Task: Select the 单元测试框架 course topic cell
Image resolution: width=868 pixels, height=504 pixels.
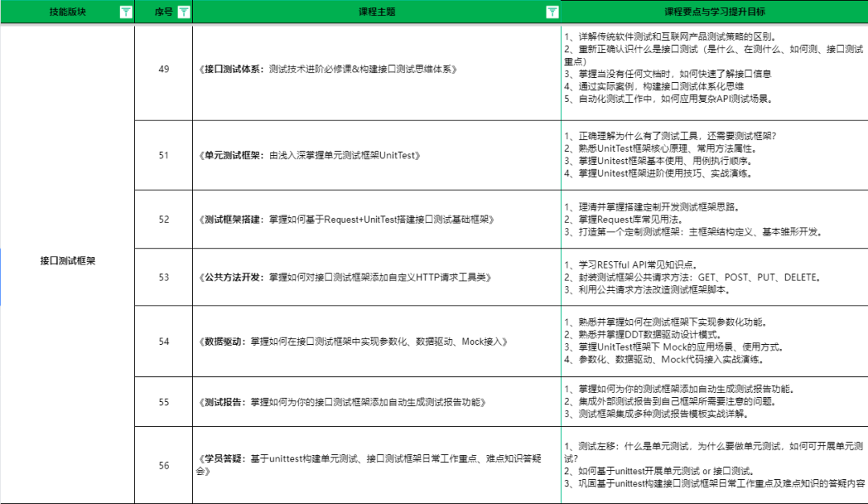Action: click(x=377, y=155)
